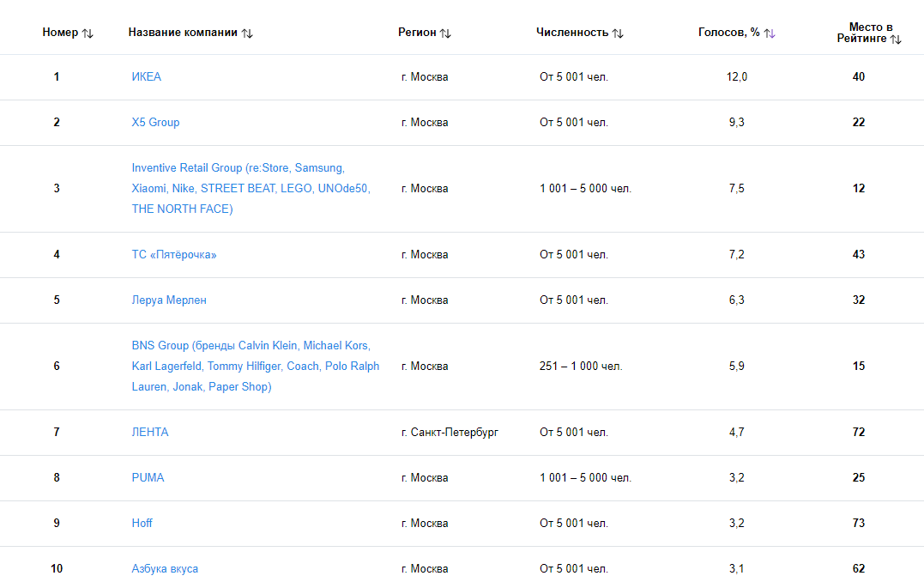Click rating place 32 value
The width and height of the screenshot is (924, 588).
tap(859, 300)
